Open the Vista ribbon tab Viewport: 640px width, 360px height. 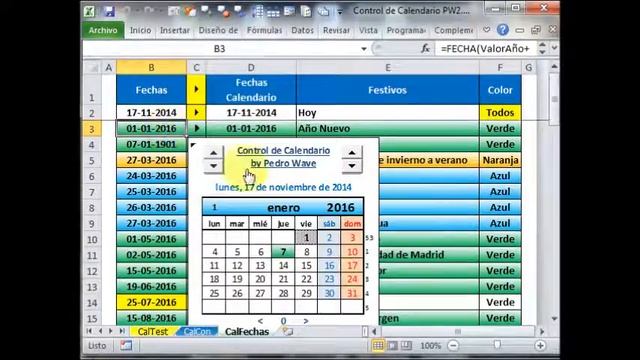(368, 30)
